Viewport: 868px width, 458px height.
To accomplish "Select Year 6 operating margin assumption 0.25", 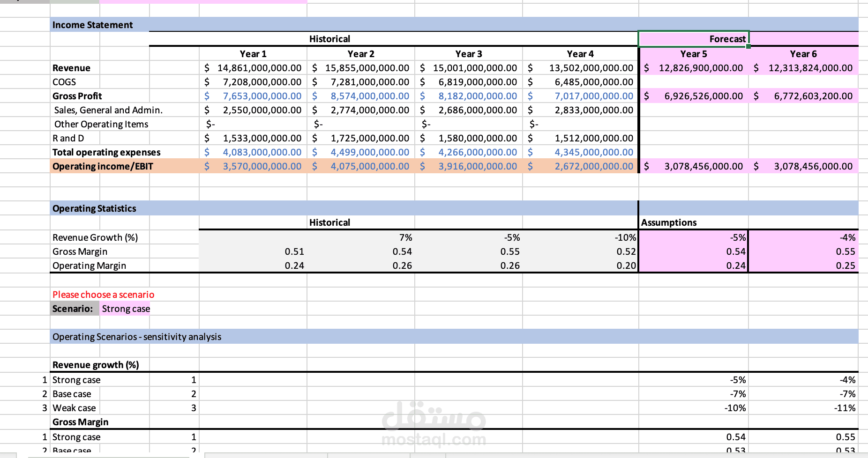I will tap(803, 266).
